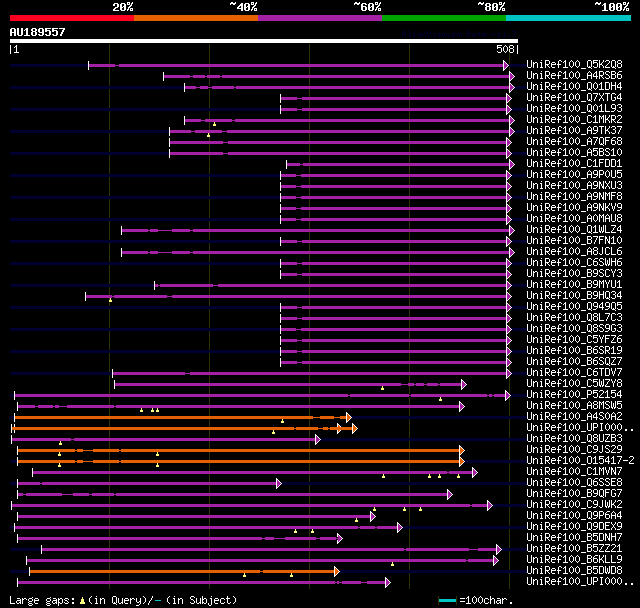Screen dimensions: 640x608
Task: Open the UniRef100_A8MSW5 hit
Action: click(x=574, y=406)
